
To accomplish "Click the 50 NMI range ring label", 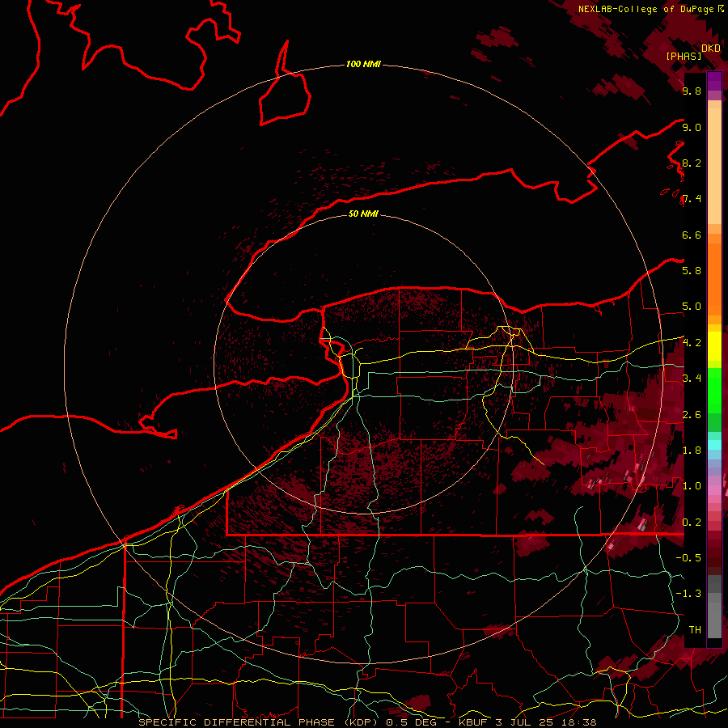I will tap(363, 214).
